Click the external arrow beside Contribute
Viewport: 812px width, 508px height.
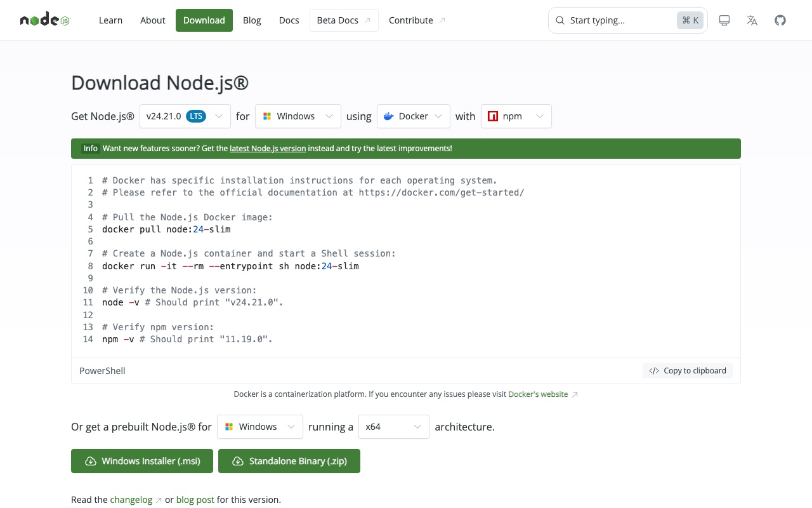click(x=442, y=20)
